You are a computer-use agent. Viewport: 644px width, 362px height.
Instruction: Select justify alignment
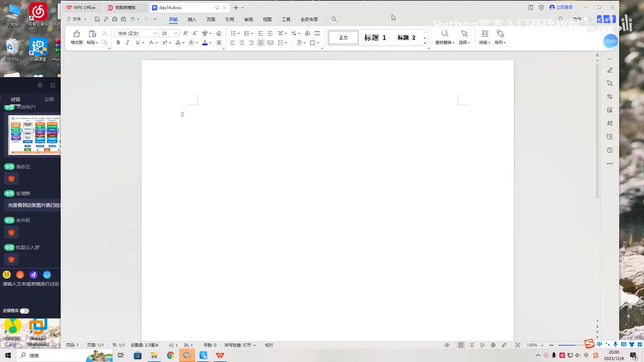(x=261, y=43)
